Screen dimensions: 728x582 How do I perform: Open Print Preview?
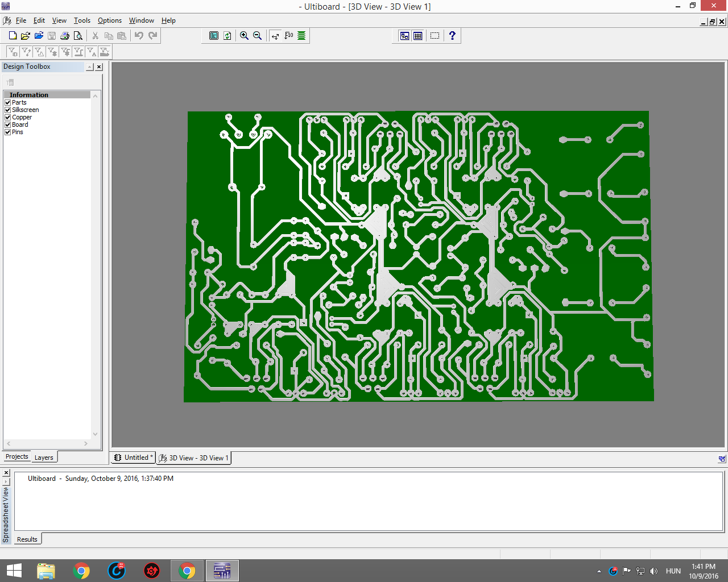[78, 36]
